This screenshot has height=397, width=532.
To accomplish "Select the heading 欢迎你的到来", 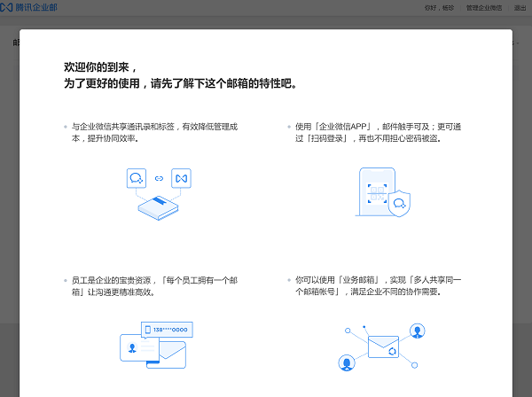I will tap(100, 67).
